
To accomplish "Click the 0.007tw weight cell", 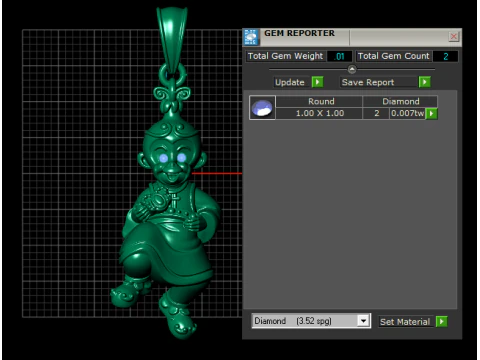I will click(407, 113).
